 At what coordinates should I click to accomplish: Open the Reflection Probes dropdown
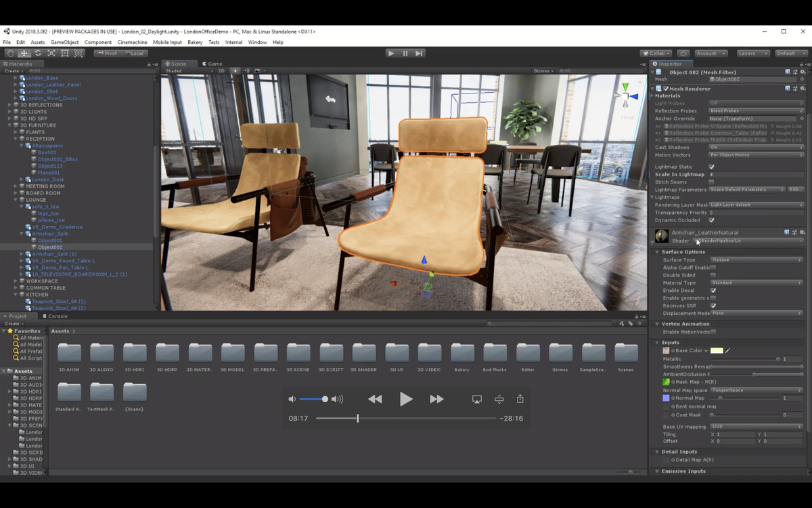756,110
